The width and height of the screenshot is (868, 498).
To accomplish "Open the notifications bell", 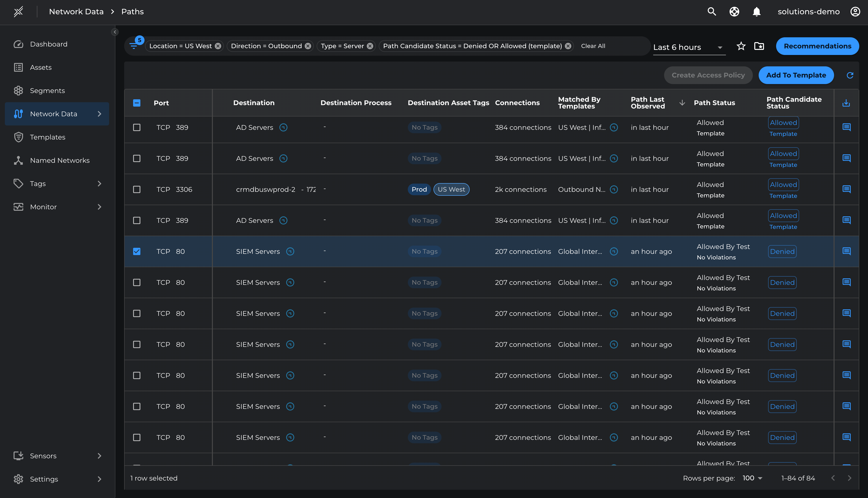I will (x=756, y=12).
